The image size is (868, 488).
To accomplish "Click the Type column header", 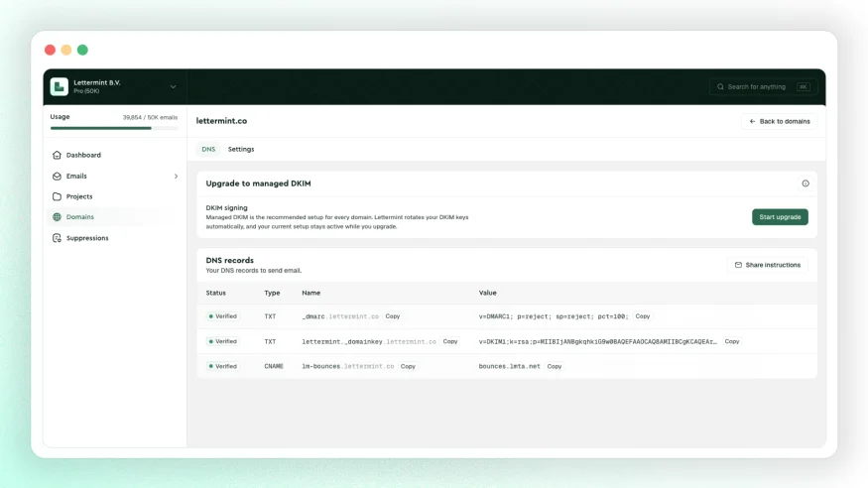I will click(x=272, y=293).
